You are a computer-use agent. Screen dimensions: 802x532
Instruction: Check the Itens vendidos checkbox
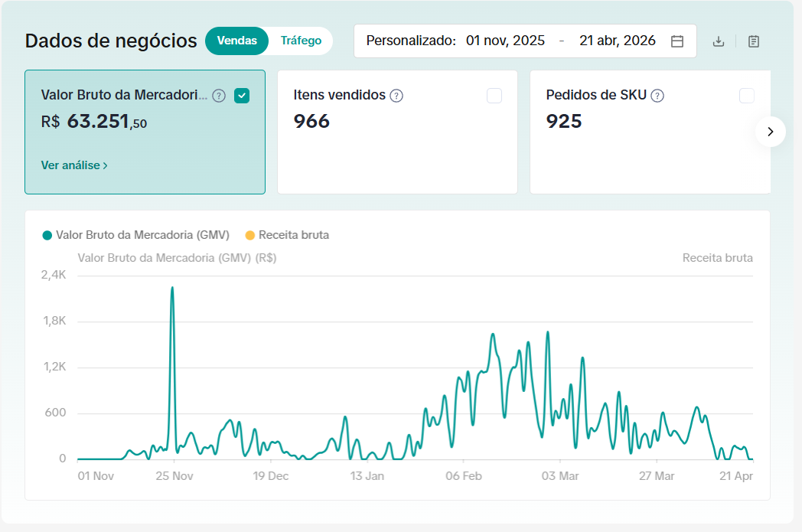(x=494, y=96)
